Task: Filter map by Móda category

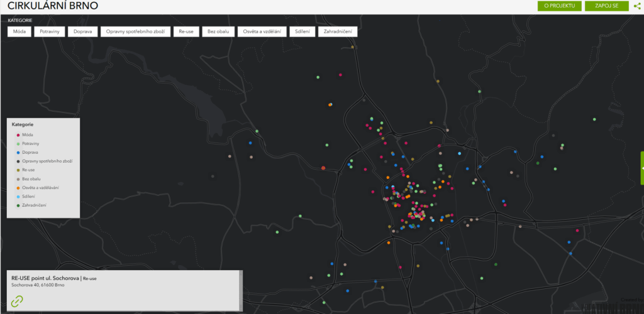Action: click(19, 31)
